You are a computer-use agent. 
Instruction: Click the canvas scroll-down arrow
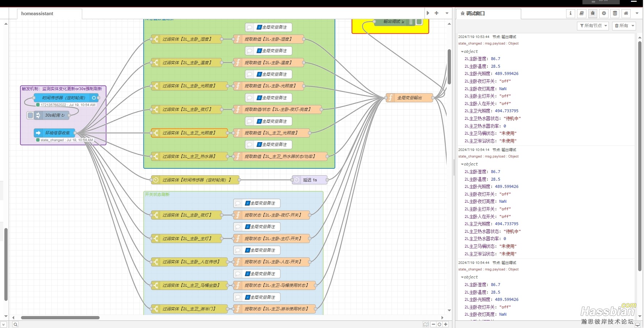point(449,311)
